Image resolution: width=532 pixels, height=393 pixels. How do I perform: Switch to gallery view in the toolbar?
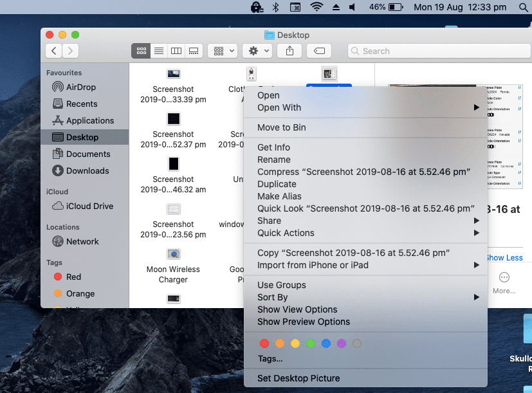[x=194, y=51]
